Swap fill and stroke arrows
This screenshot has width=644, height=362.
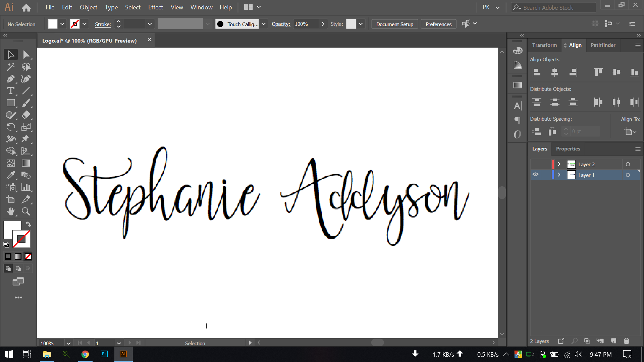(29, 224)
